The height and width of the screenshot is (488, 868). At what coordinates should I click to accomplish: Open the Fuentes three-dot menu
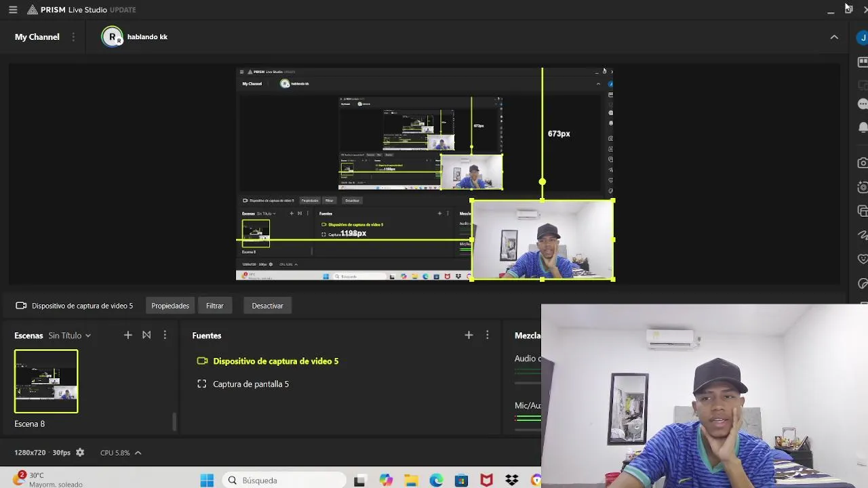pos(487,335)
